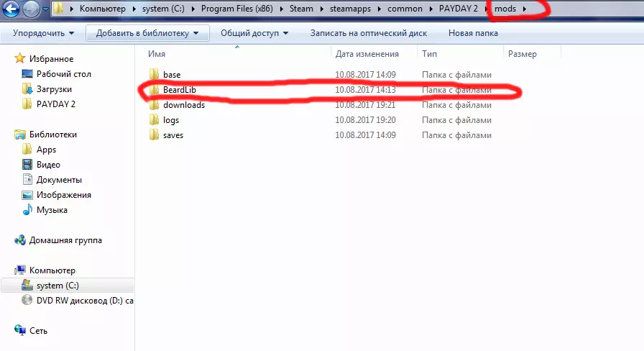Click Новая папка button

(x=473, y=33)
